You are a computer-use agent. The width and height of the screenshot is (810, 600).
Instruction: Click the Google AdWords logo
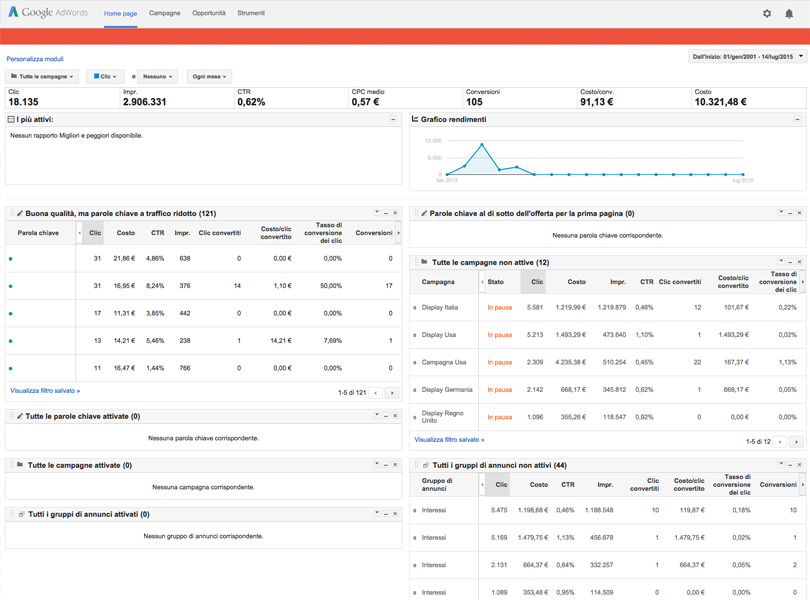tap(48, 13)
